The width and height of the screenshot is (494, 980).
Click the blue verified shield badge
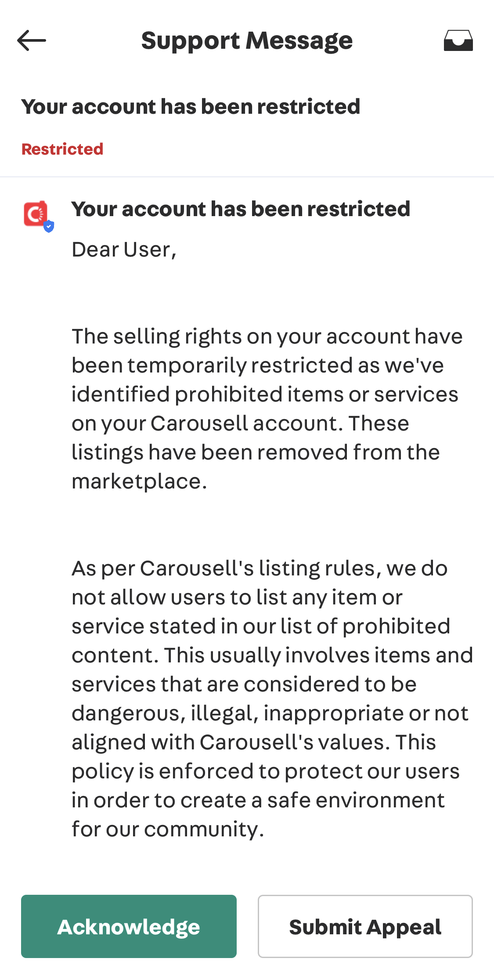[x=49, y=226]
